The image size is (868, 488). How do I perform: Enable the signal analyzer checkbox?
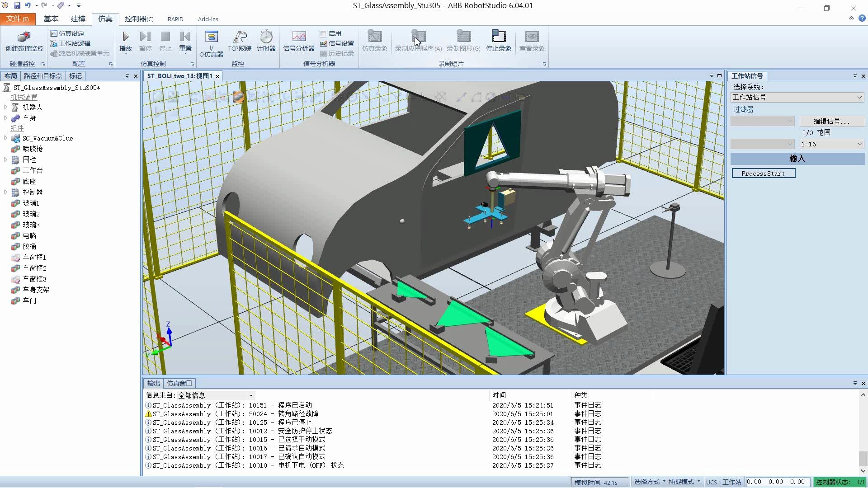tap(323, 33)
